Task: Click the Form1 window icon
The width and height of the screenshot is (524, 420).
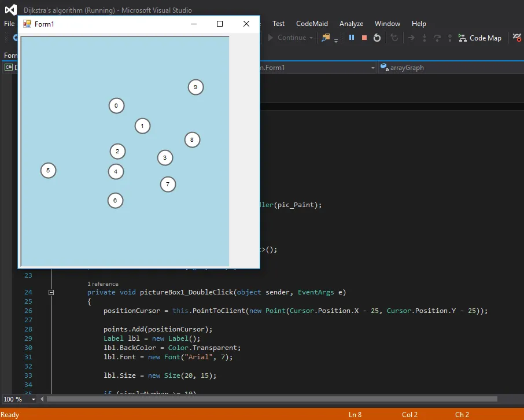Action: pos(27,24)
